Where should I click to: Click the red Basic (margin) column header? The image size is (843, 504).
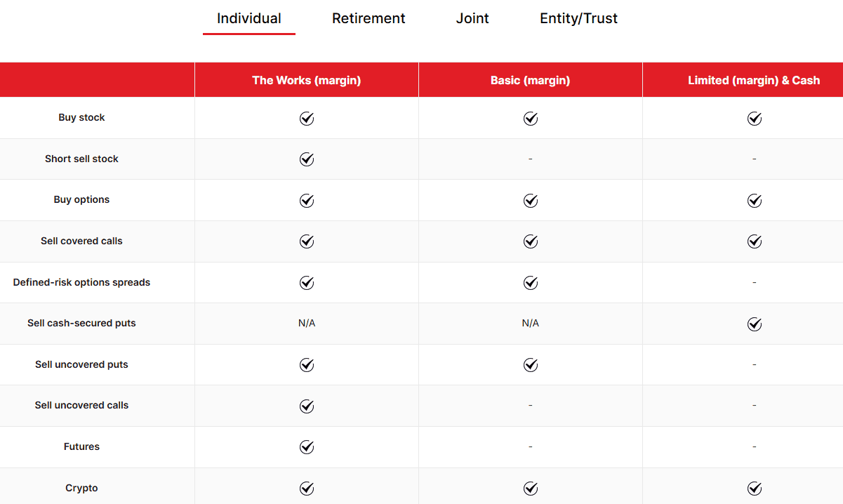pos(530,80)
